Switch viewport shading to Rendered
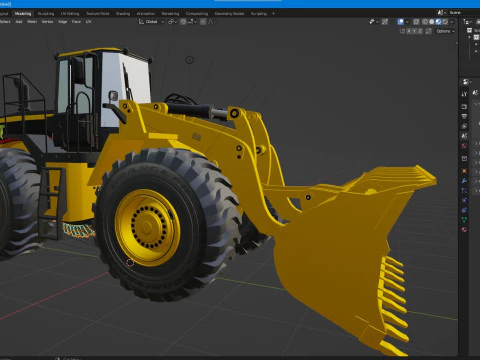This screenshot has width=480, height=360. 445,22
